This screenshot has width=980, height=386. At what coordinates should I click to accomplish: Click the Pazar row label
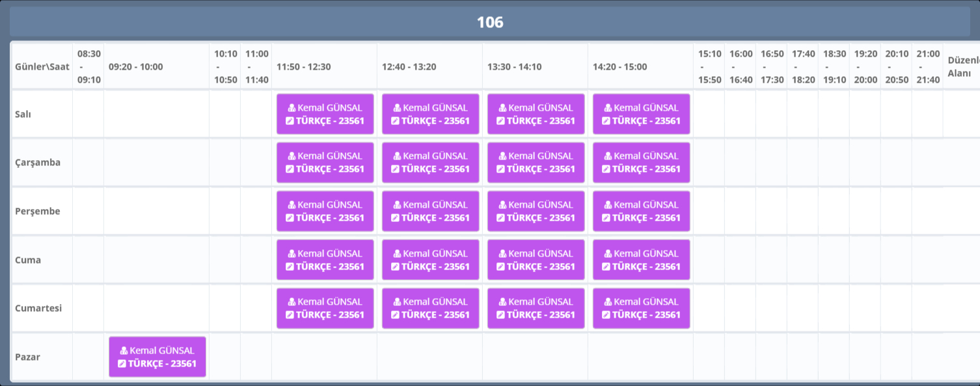[x=28, y=357]
